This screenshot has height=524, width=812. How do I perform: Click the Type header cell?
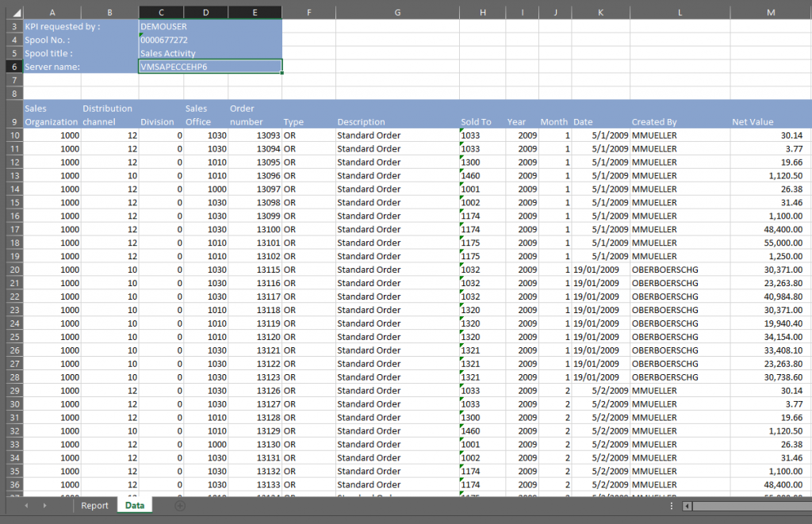click(308, 115)
